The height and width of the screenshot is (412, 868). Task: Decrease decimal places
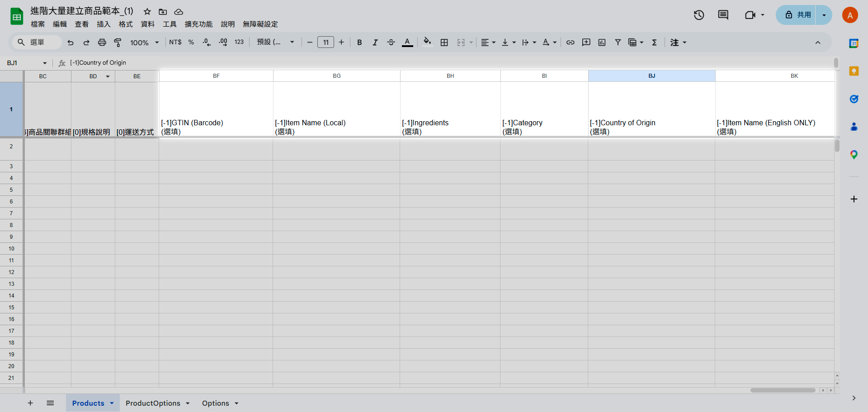click(x=207, y=42)
